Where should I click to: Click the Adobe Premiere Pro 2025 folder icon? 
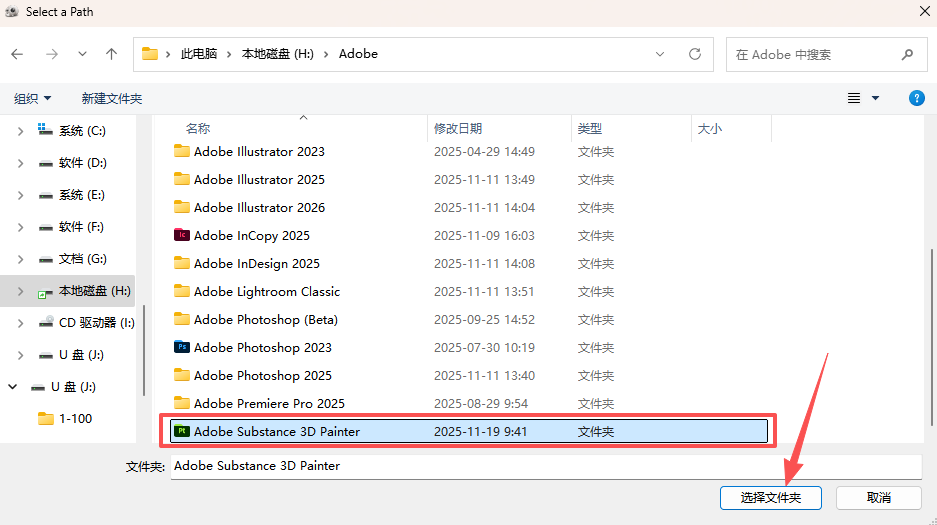click(x=182, y=403)
